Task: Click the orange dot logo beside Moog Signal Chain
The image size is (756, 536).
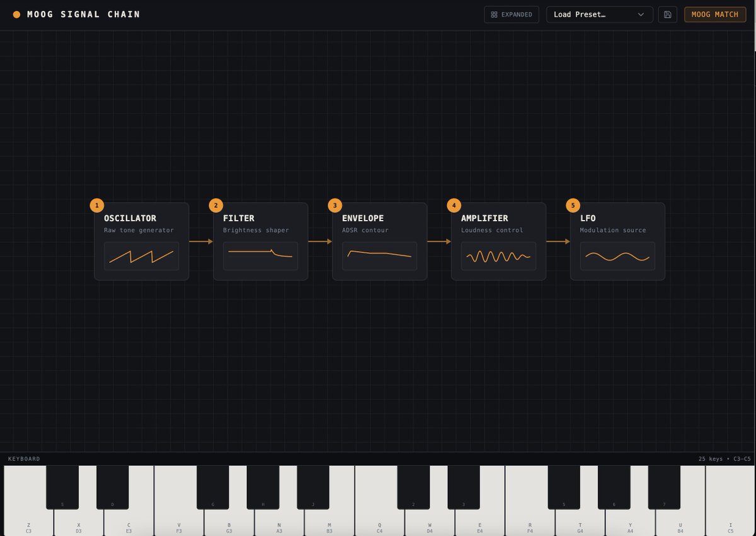Action: (16, 15)
